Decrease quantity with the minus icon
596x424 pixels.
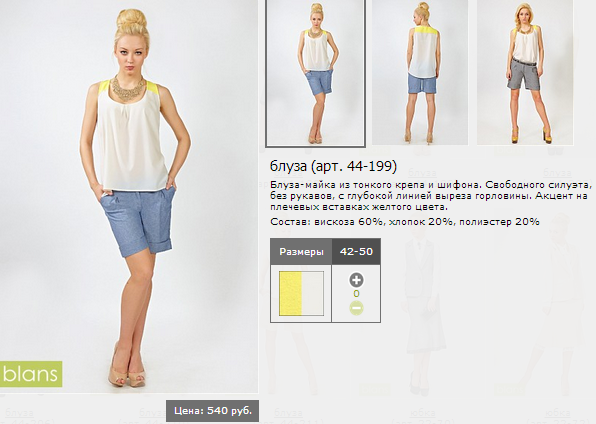coord(356,308)
